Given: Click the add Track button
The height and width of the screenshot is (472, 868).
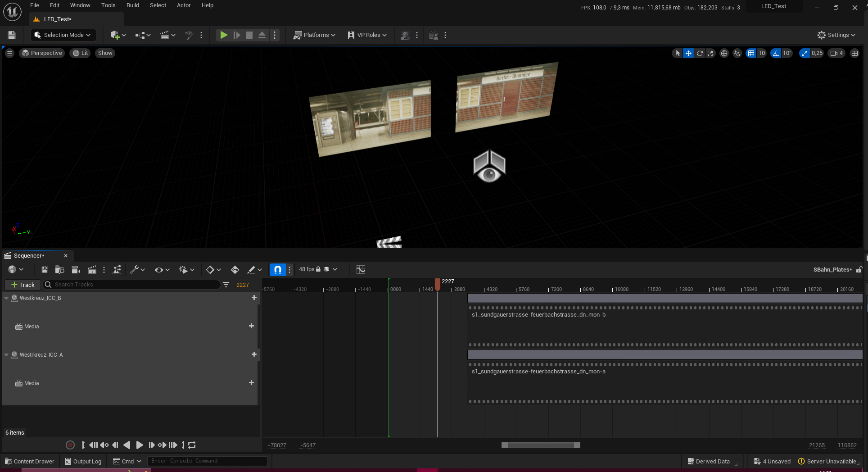Looking at the screenshot, I should pos(23,285).
